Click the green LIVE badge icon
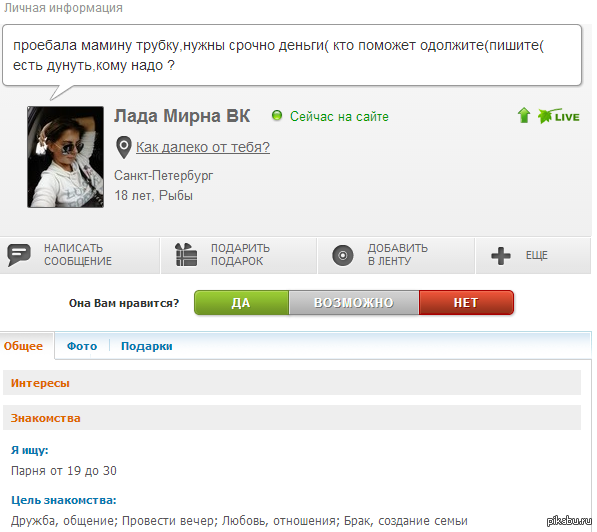Viewport: 597px width, 532px height. click(559, 116)
